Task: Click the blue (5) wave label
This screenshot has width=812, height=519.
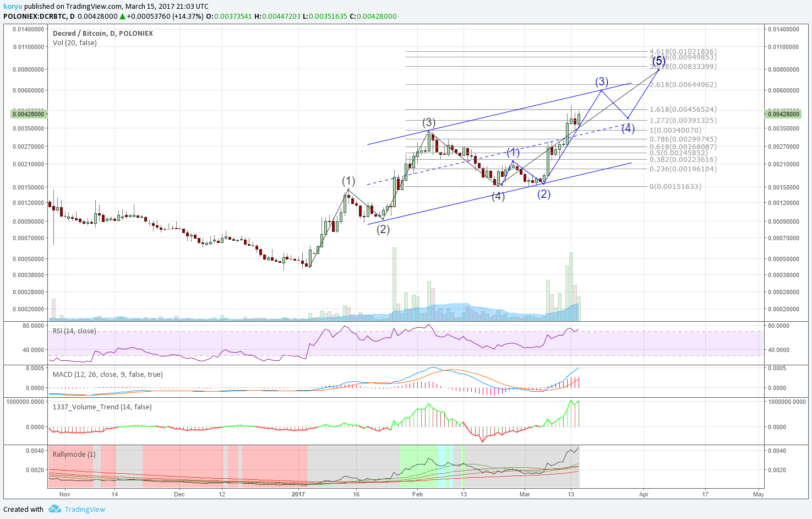Action: [659, 61]
